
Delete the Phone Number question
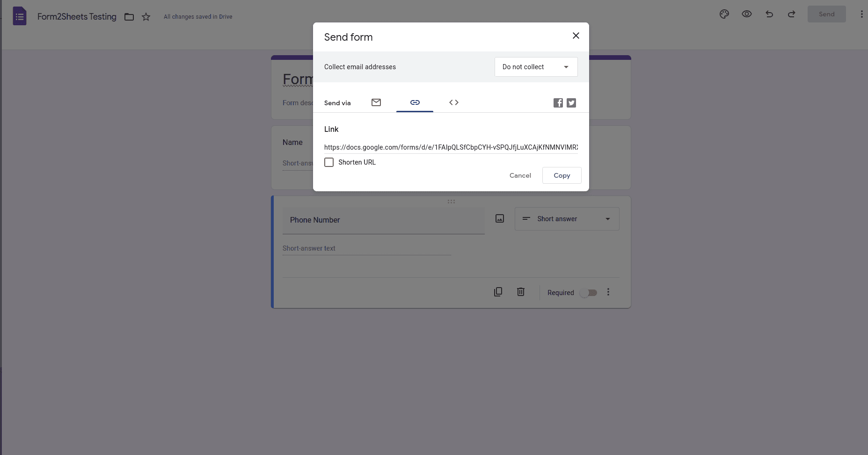click(521, 292)
